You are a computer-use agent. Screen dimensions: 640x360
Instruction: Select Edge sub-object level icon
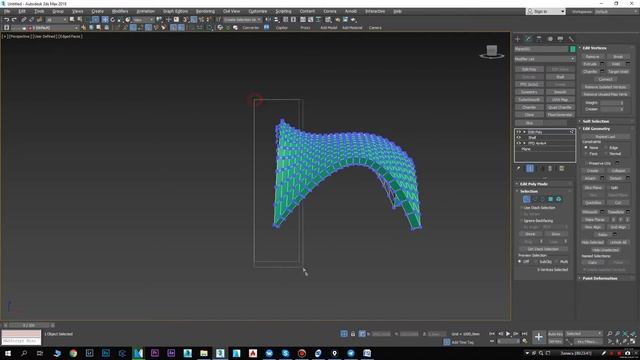[x=535, y=199]
